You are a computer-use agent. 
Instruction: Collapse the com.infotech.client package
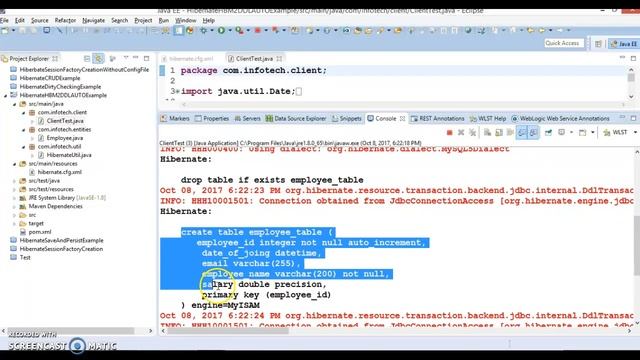pyautogui.click(x=24, y=113)
